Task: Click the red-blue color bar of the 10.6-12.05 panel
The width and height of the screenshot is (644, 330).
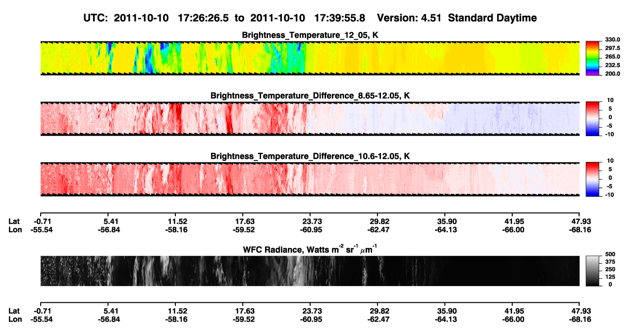Action: [x=592, y=179]
